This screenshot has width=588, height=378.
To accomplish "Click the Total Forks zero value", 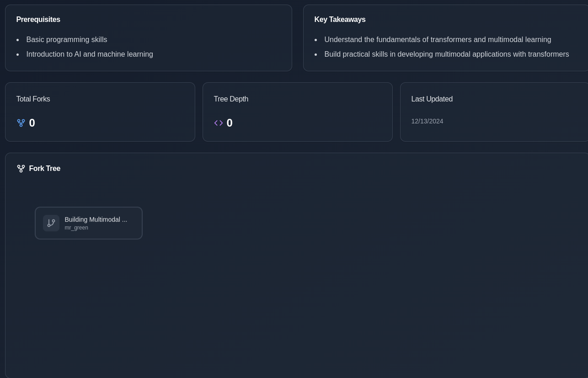I will (x=32, y=123).
